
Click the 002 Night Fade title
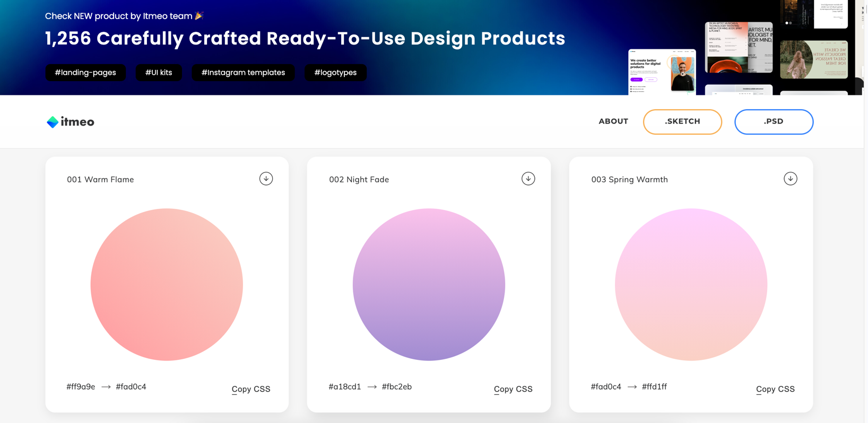pyautogui.click(x=359, y=180)
